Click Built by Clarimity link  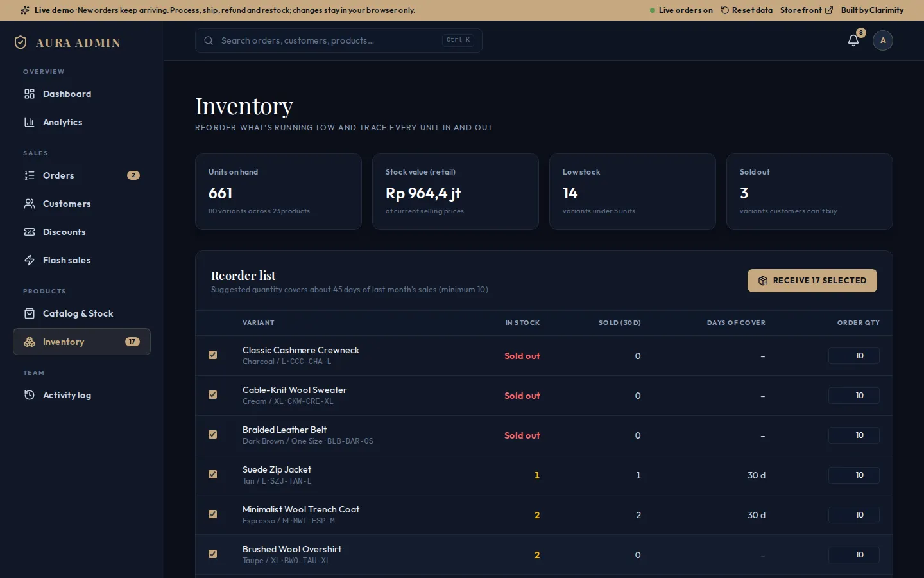point(872,10)
